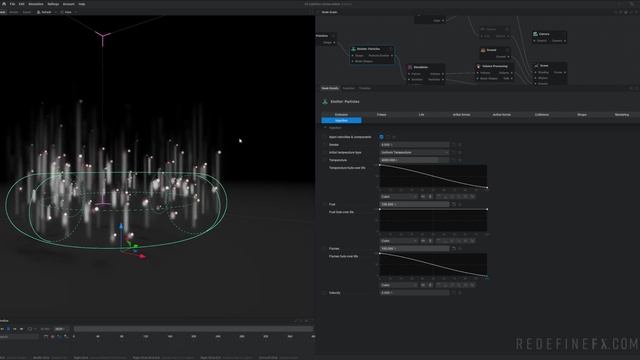This screenshot has height=360, width=640.
Task: Open the Edit menu
Action: [21, 4]
